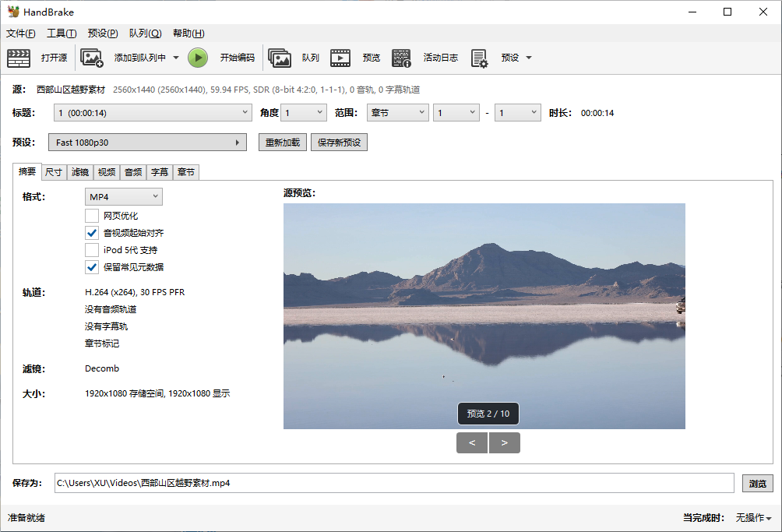The width and height of the screenshot is (782, 532).
Task: Click the Add to Queue picture icon
Action: [92, 58]
